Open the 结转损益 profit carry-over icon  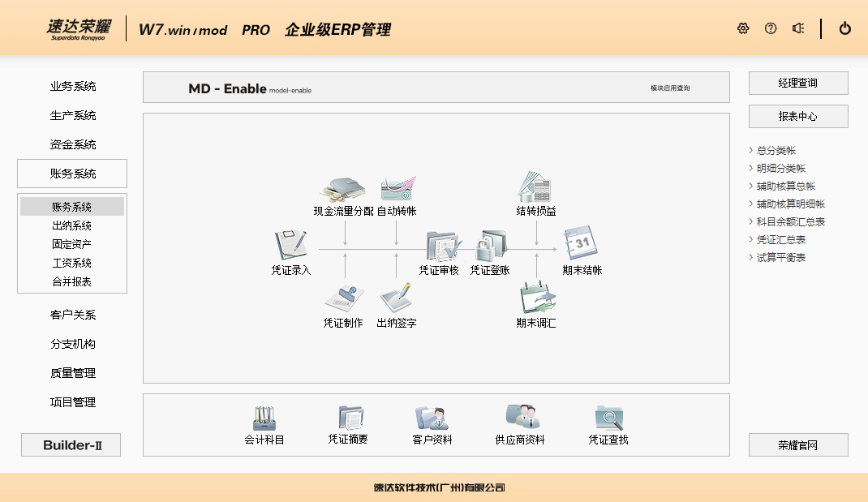click(x=536, y=187)
